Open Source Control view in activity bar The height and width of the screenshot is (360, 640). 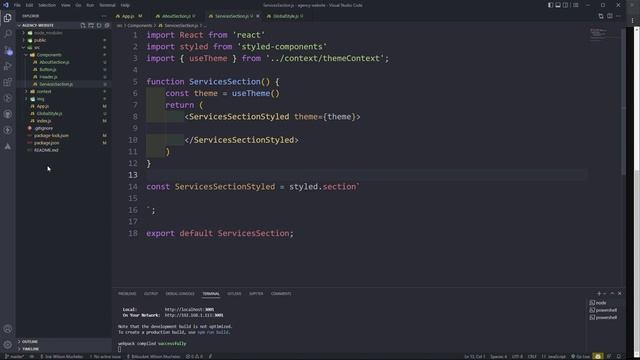point(7,50)
